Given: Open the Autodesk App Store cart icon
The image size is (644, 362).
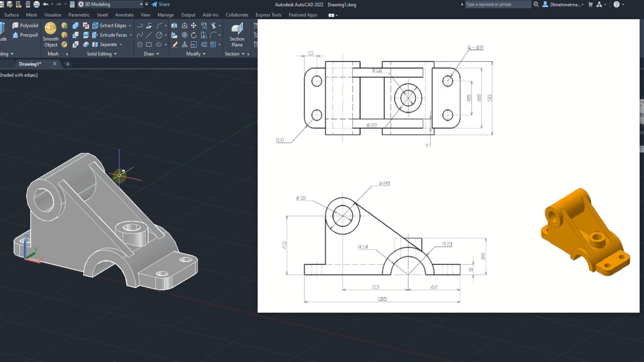Looking at the screenshot, I should [590, 5].
